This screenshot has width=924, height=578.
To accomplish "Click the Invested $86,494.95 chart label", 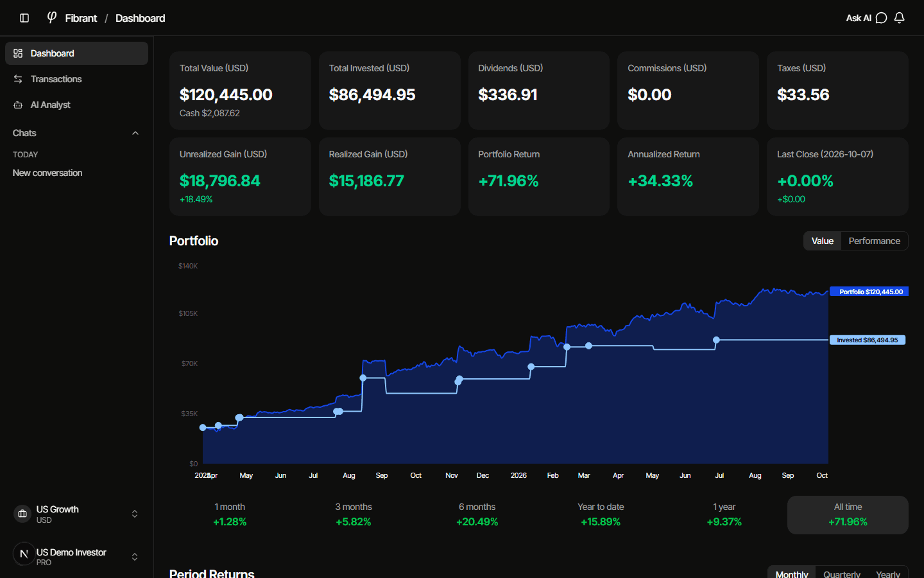I will (x=868, y=340).
